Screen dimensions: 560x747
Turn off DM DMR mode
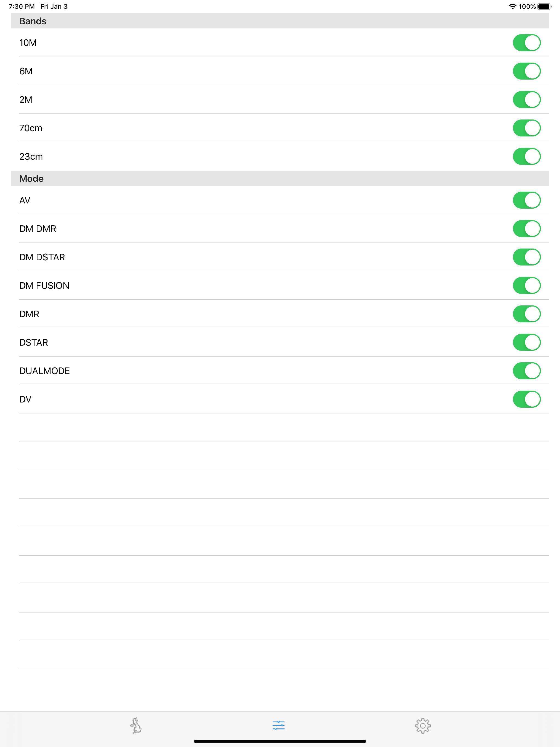tap(527, 229)
